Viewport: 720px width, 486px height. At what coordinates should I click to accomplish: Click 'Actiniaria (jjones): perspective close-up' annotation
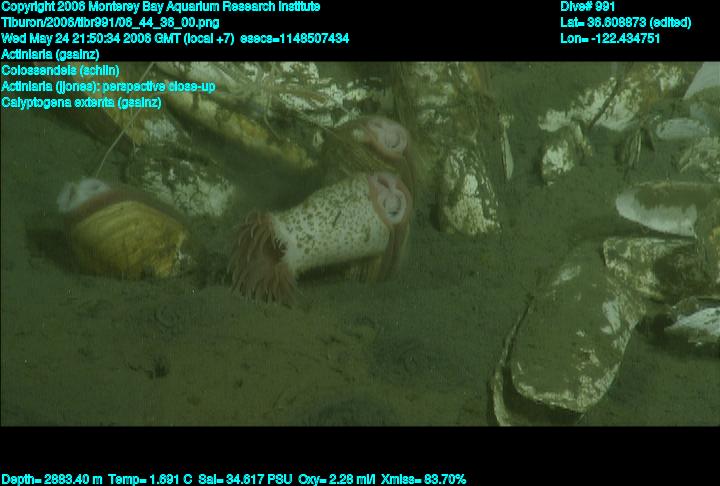pyautogui.click(x=108, y=86)
